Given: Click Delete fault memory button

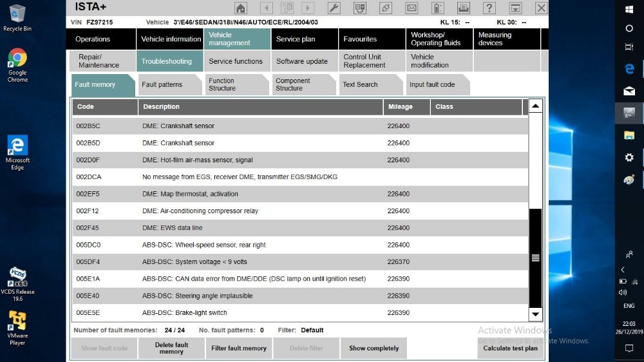Looking at the screenshot, I should (x=171, y=348).
